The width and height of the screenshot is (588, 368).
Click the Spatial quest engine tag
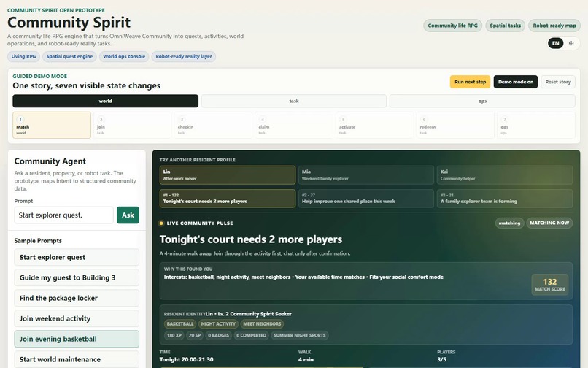point(69,56)
